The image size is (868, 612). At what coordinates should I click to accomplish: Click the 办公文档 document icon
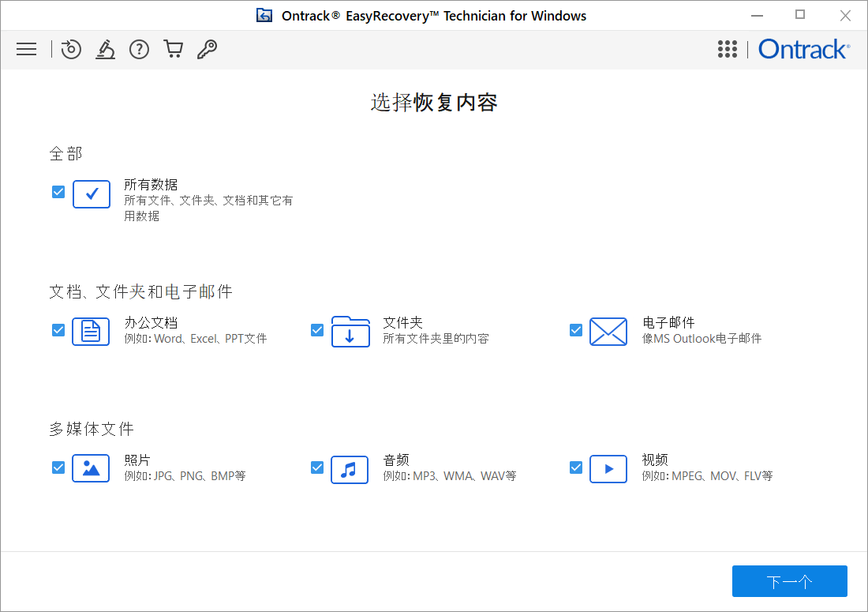click(x=91, y=332)
